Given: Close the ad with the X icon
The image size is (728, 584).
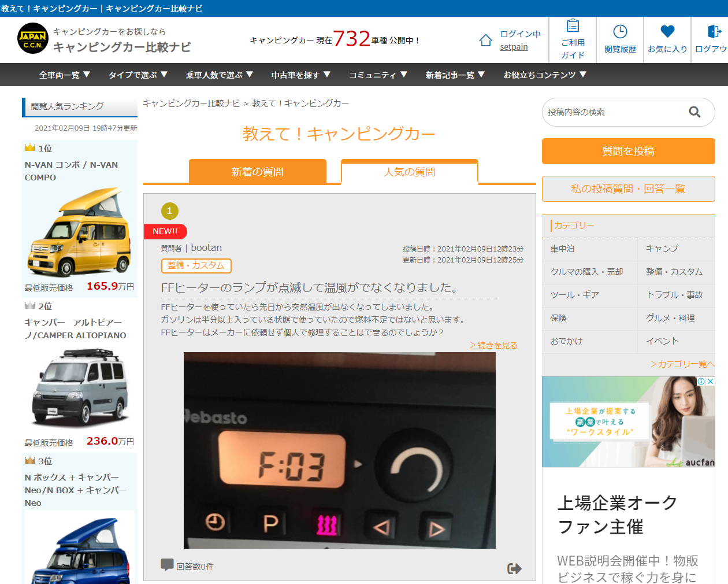Looking at the screenshot, I should (711, 382).
